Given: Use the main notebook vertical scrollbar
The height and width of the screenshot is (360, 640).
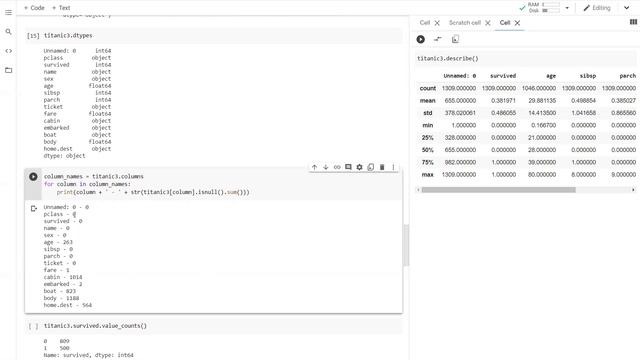Looking at the screenshot, I should (x=406, y=245).
